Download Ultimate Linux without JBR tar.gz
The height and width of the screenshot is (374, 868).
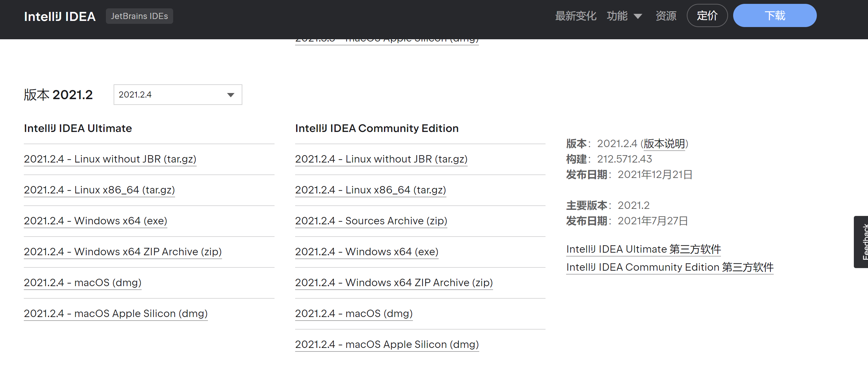click(110, 159)
